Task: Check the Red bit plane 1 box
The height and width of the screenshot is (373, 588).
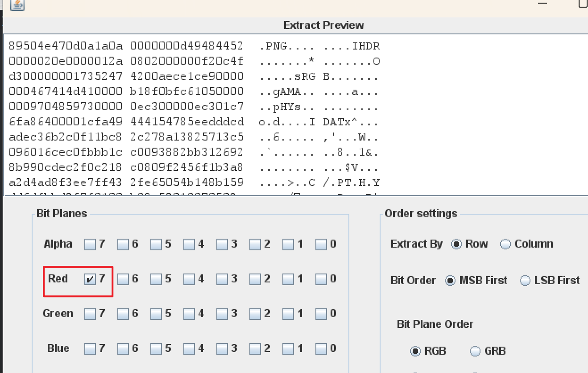Action: click(x=288, y=279)
